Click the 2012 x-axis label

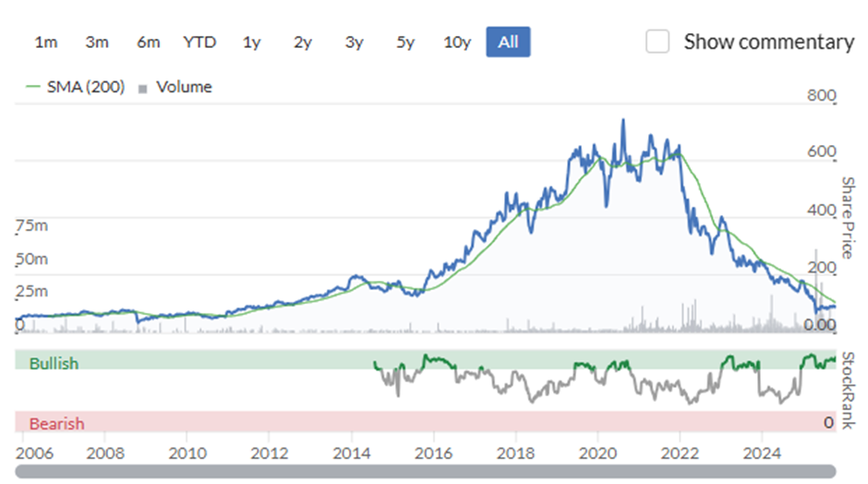pyautogui.click(x=269, y=453)
